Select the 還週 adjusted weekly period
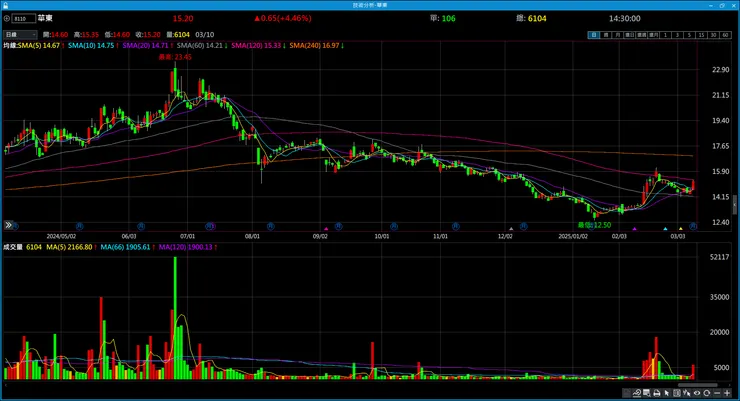Screen dimensions: 740x401 [641, 35]
